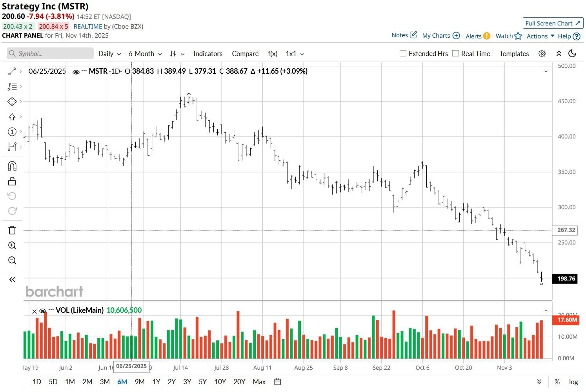This screenshot has width=586, height=392.
Task: Redo the last drawing action
Action: coord(12,211)
